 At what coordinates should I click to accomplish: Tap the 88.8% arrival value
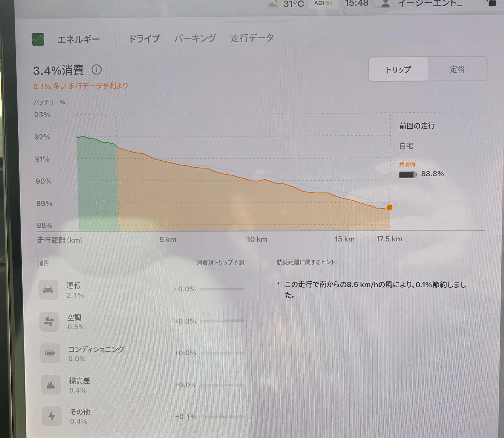432,174
